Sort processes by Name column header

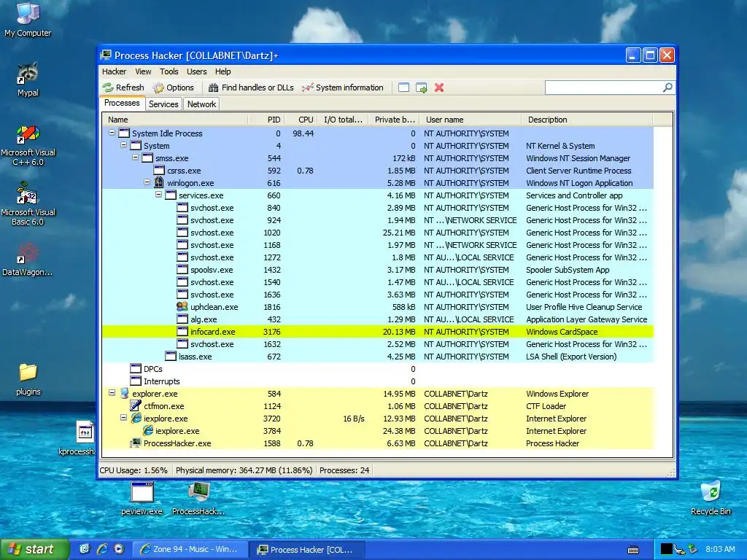point(175,120)
